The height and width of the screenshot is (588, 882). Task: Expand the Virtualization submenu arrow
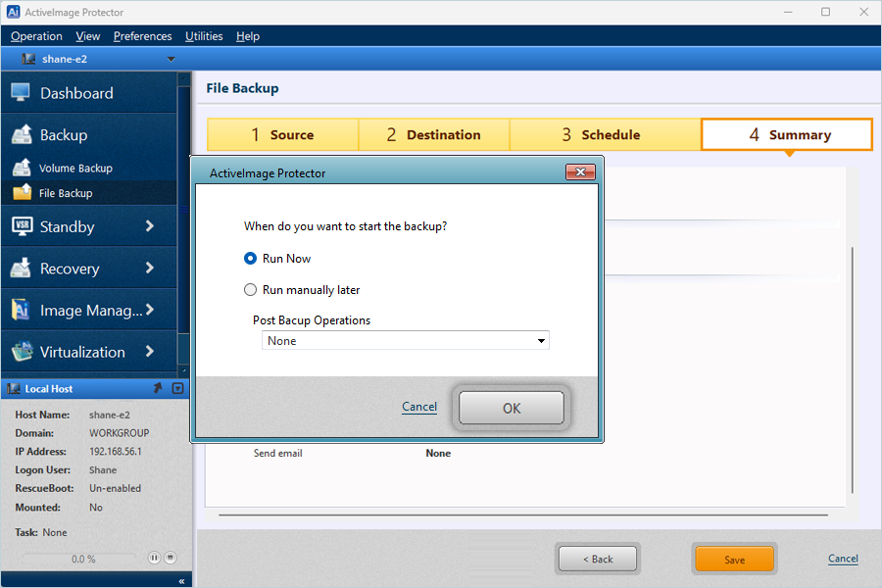tap(150, 351)
